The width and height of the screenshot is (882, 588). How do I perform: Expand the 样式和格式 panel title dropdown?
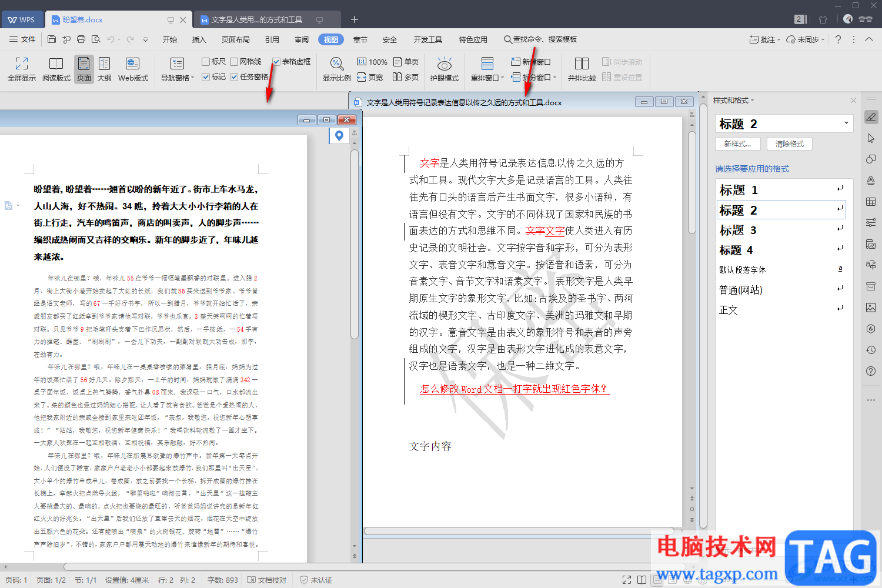752,101
